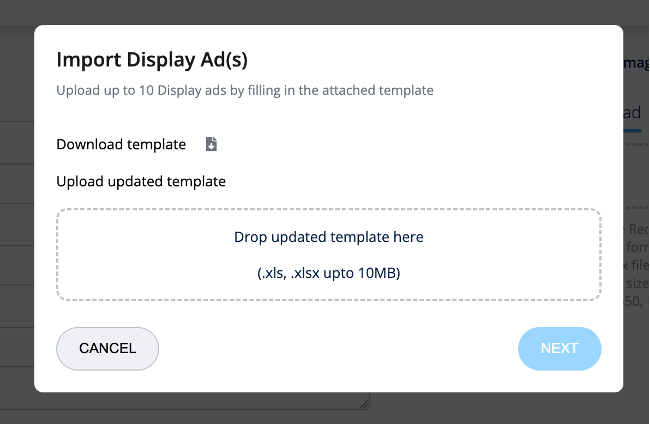Image resolution: width=650 pixels, height=424 pixels.
Task: Click the truncated heading text at top right
Action: coord(636,62)
